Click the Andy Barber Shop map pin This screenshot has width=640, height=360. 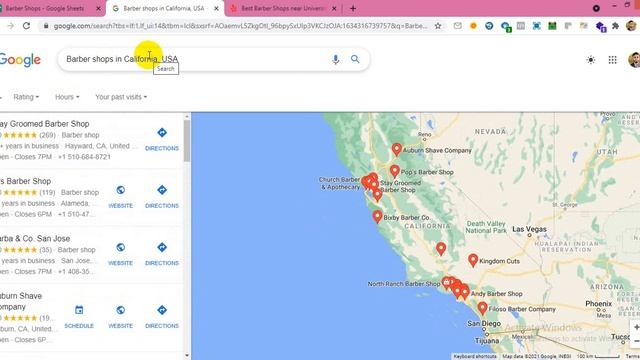coord(464,292)
